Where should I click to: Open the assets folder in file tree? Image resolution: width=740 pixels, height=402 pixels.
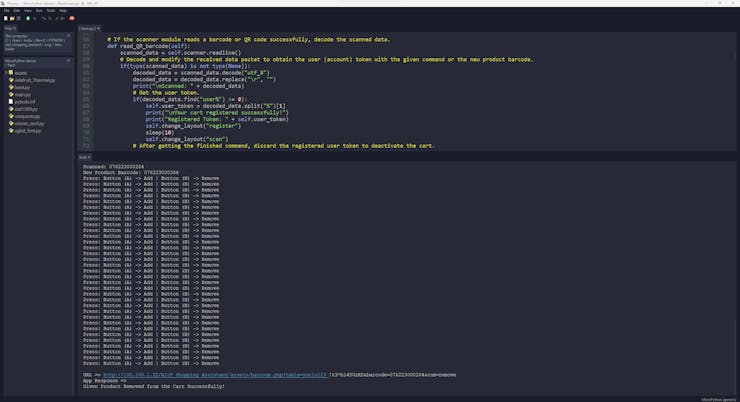pyautogui.click(x=20, y=73)
